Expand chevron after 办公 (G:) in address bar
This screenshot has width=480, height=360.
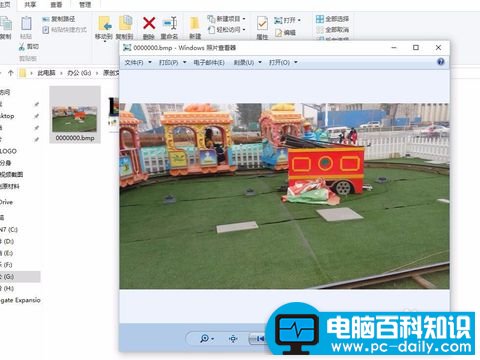coord(97,73)
